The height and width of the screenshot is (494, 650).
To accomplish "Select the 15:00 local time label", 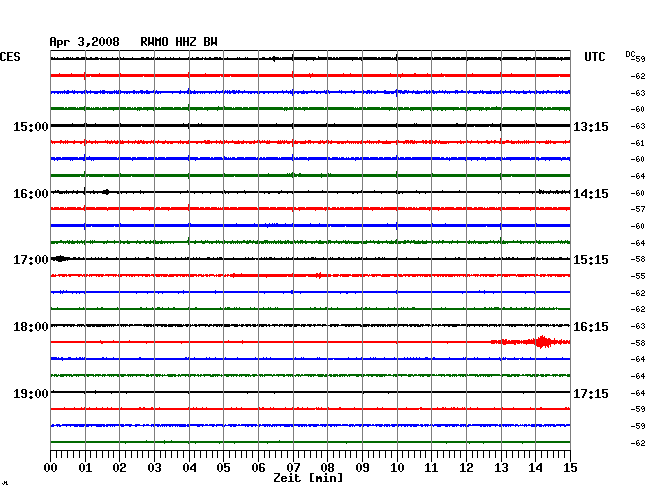I will (31, 126).
